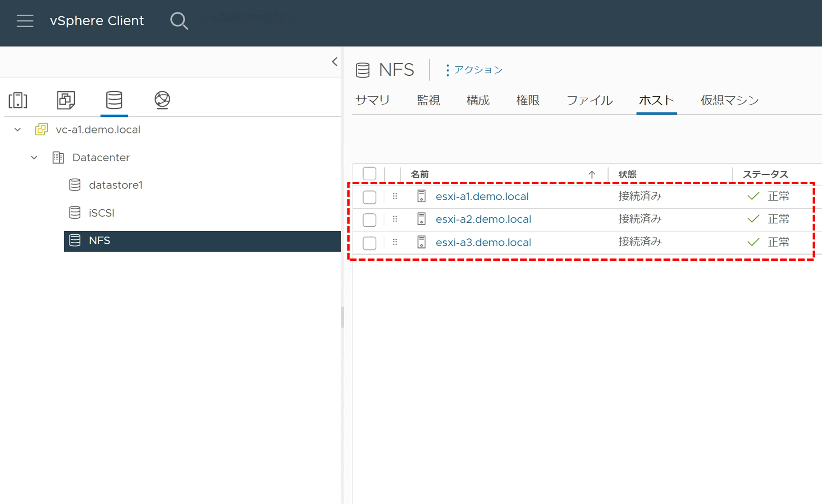This screenshot has height=504, width=822.
Task: Check the esxi-a1.demo.local row checkbox
Action: 369,197
